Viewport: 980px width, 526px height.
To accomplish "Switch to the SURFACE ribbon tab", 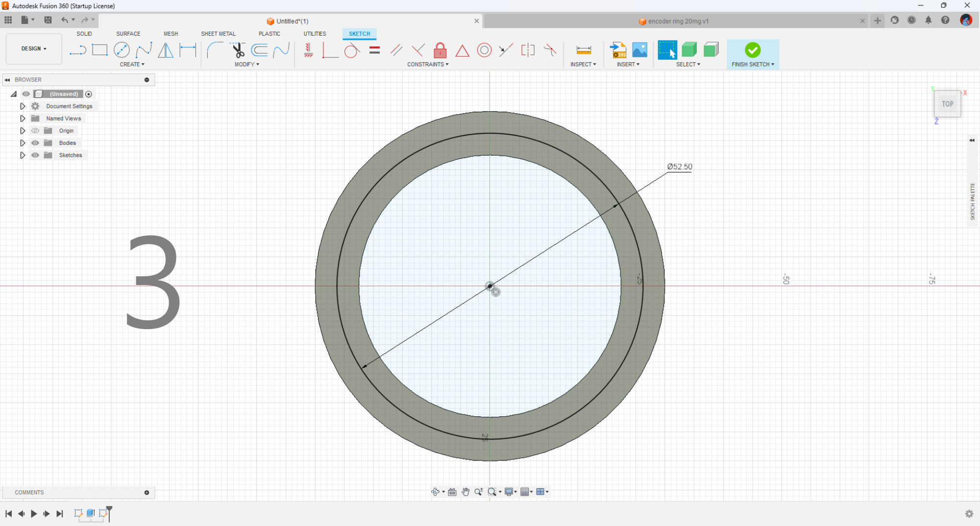I will [128, 33].
